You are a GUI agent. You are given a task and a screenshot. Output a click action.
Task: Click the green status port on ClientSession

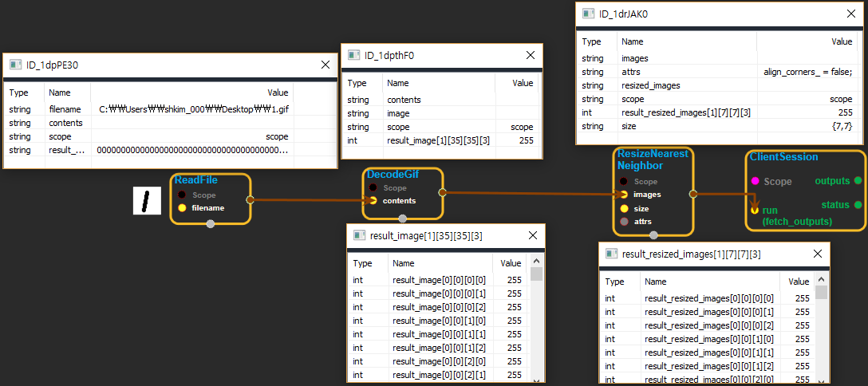point(858,205)
